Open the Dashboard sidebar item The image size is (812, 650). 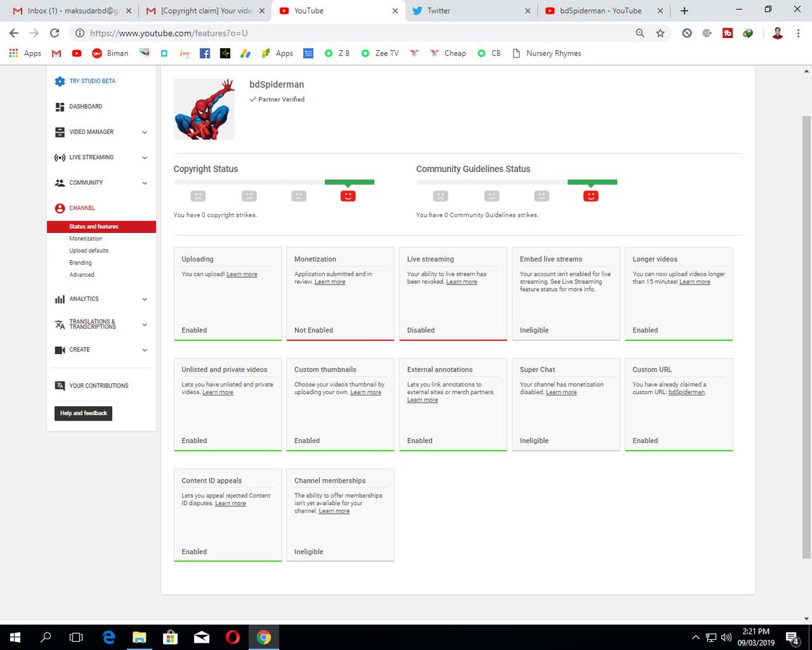[78, 107]
